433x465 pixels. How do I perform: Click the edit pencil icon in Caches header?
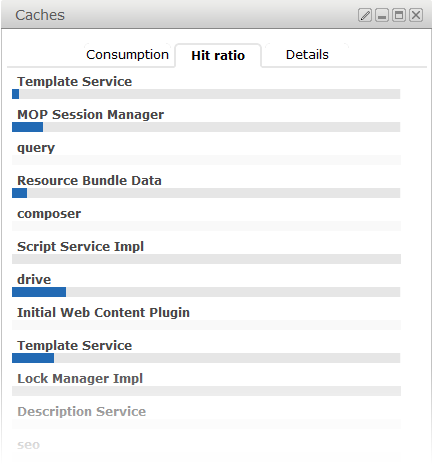365,15
